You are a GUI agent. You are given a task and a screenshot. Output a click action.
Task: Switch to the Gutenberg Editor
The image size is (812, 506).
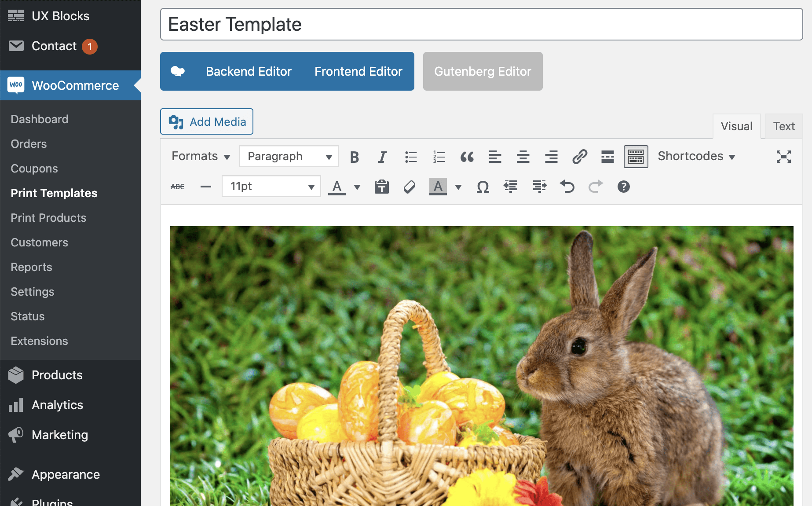(483, 71)
